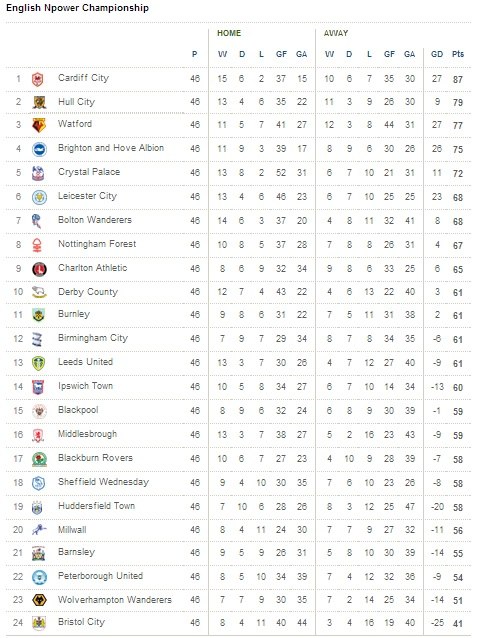This screenshot has width=484, height=638.
Task: Click the Charlton Athletic round crest
Action: (39, 269)
